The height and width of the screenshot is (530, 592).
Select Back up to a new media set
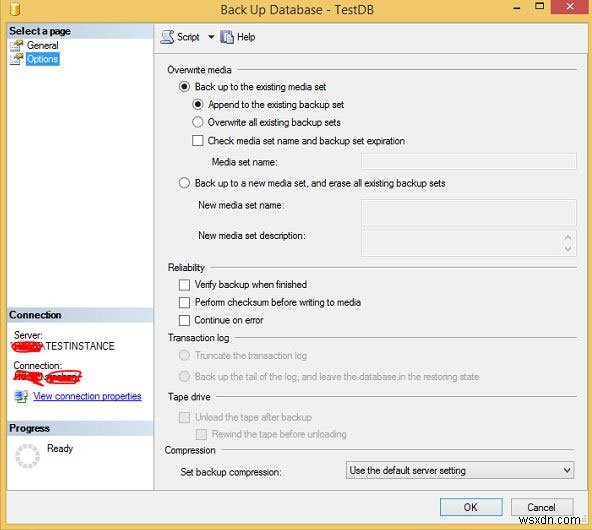(x=184, y=183)
